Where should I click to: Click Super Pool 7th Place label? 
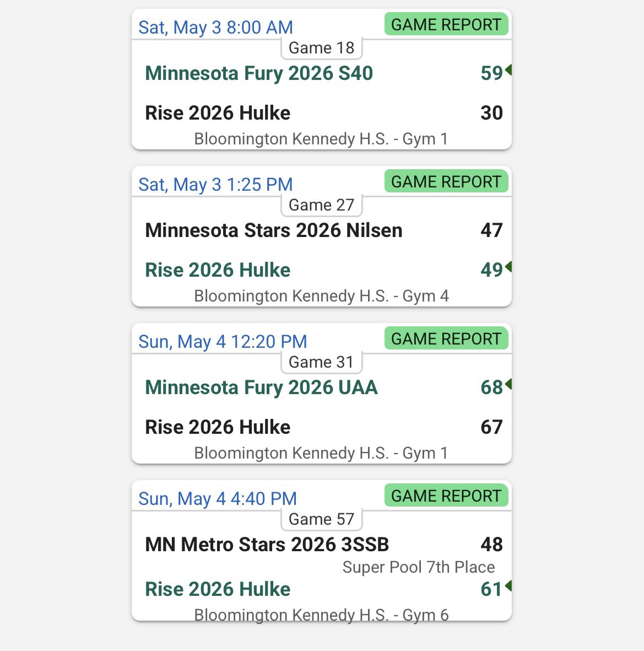tap(419, 567)
